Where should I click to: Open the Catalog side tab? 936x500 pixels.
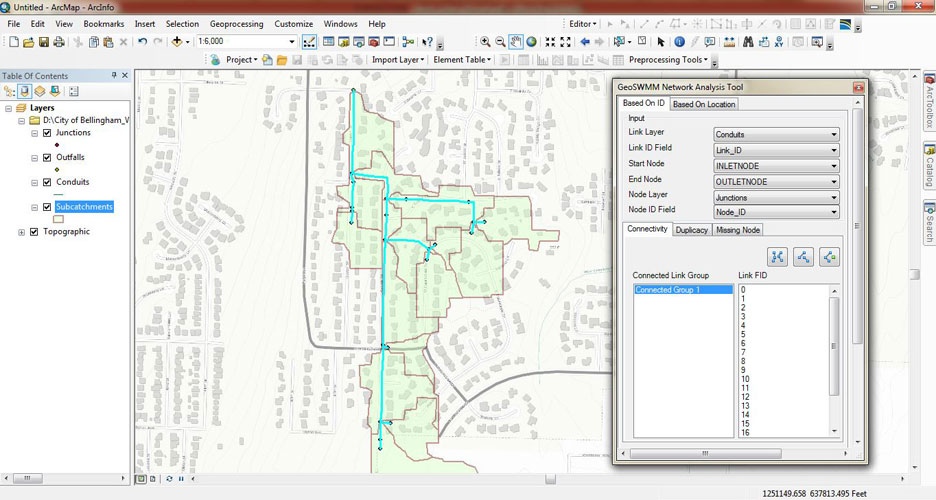929,165
